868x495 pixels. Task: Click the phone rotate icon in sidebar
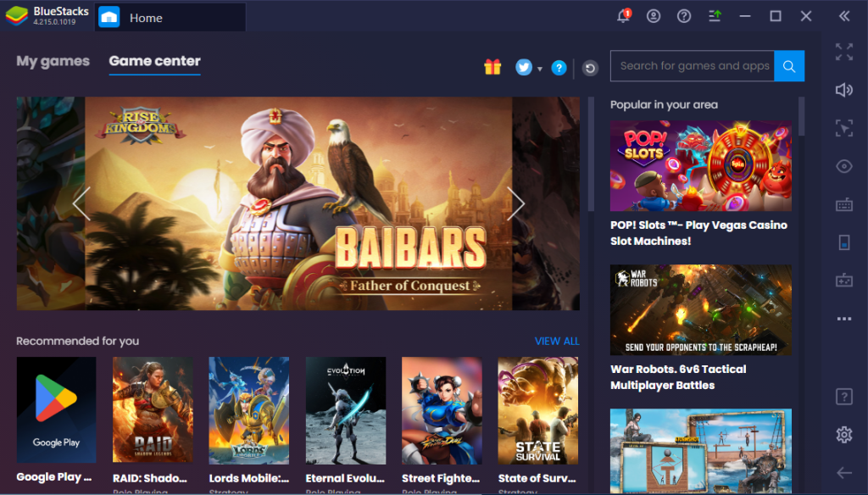tap(844, 242)
